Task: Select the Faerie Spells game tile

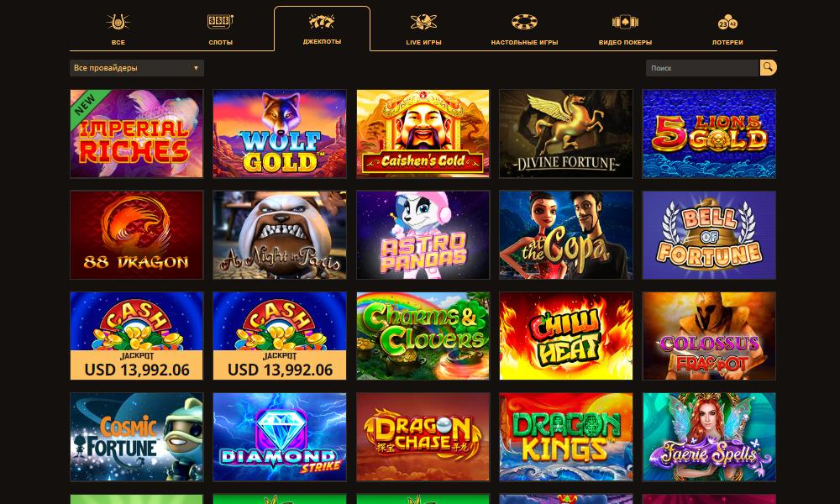Action: pyautogui.click(x=709, y=437)
